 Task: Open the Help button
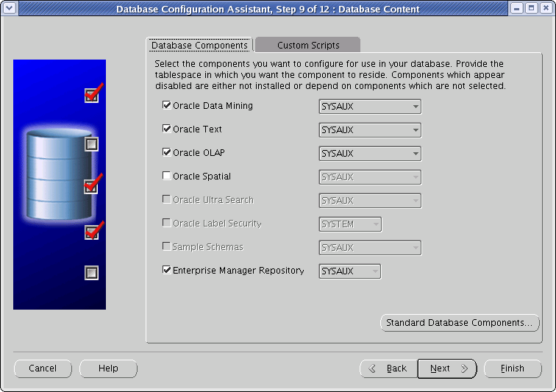click(x=108, y=368)
